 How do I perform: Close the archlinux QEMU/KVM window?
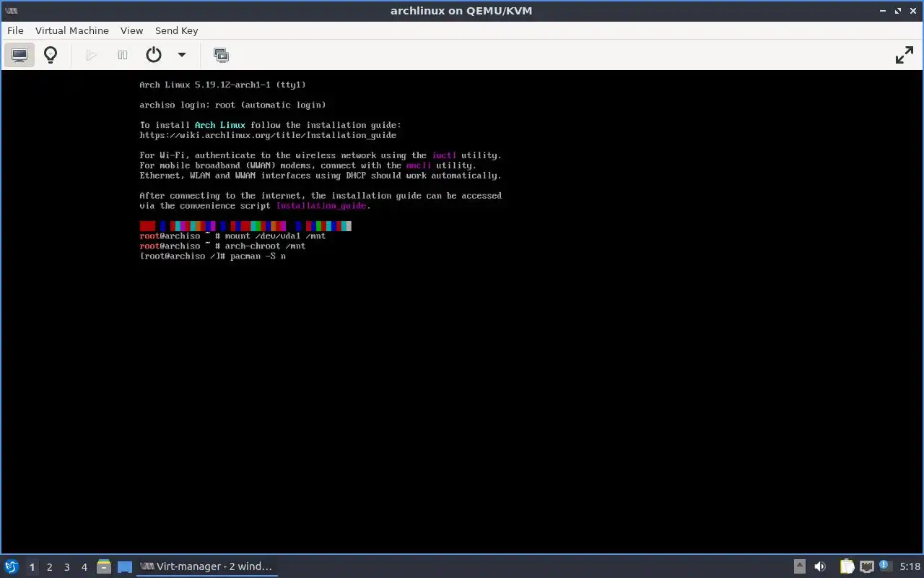coord(914,11)
